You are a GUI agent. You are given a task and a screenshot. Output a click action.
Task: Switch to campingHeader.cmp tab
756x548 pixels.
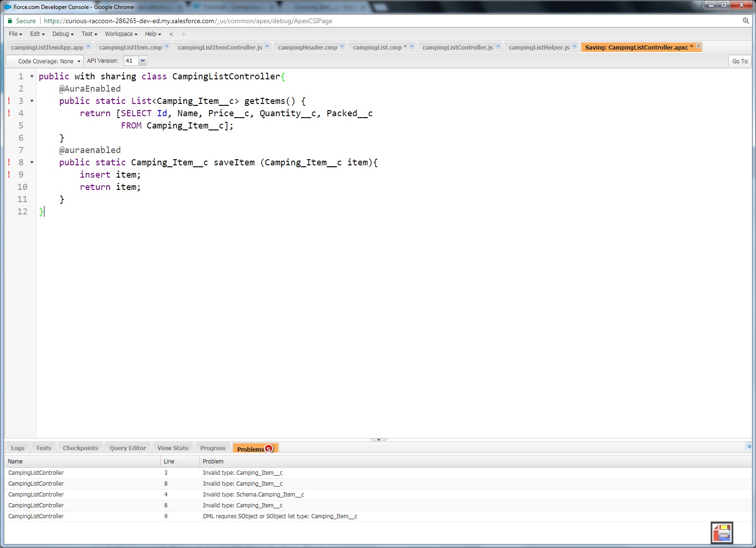pyautogui.click(x=308, y=47)
